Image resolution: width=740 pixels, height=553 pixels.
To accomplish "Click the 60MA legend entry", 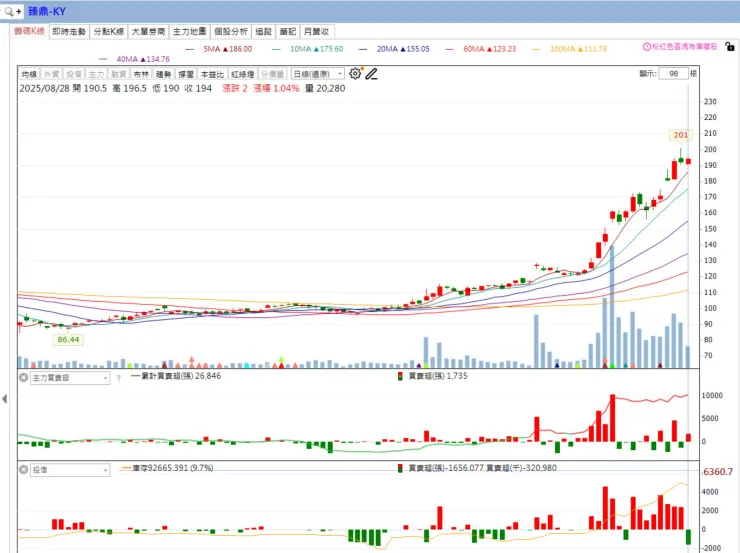I will [x=481, y=49].
